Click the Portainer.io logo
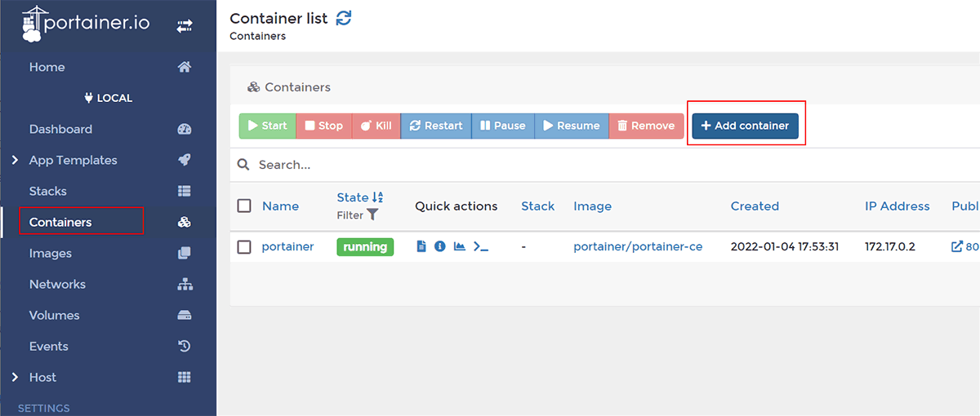Viewport: 980px width, 416px height. pos(86,24)
